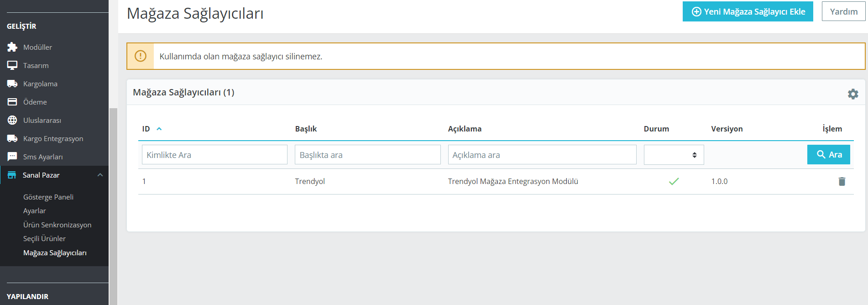Click the Kargolama truck icon
This screenshot has height=305, width=868.
tap(12, 84)
